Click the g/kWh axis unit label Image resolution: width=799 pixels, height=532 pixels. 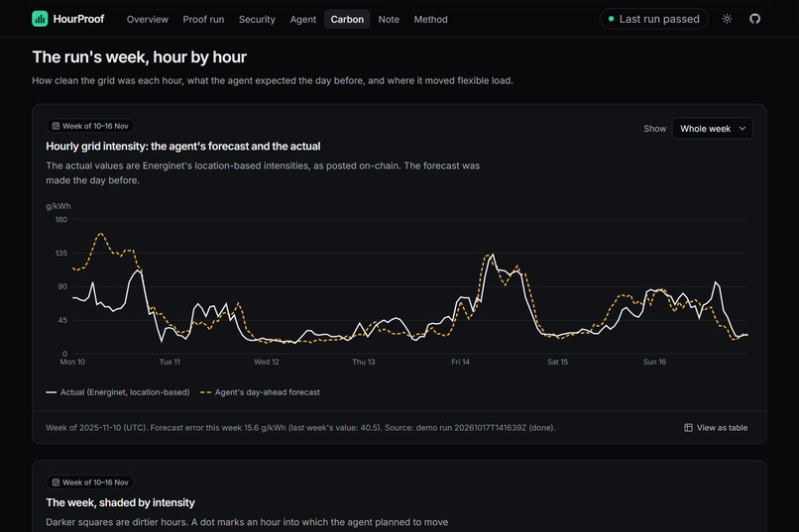point(58,206)
